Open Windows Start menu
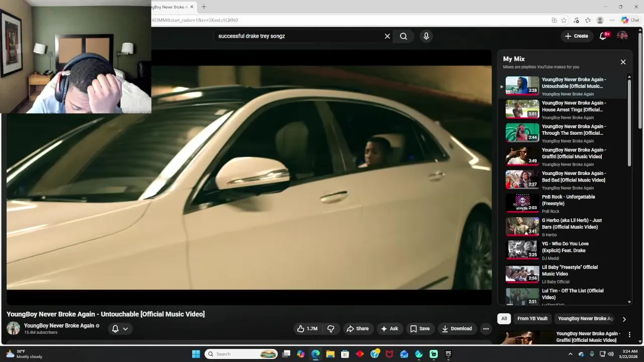This screenshot has width=644, height=362. tap(196, 354)
